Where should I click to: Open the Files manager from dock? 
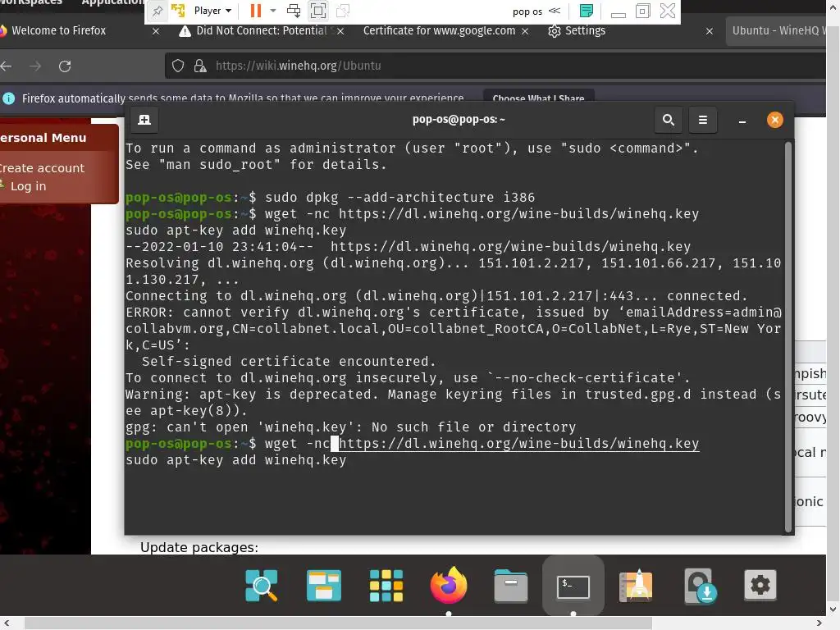pos(510,586)
